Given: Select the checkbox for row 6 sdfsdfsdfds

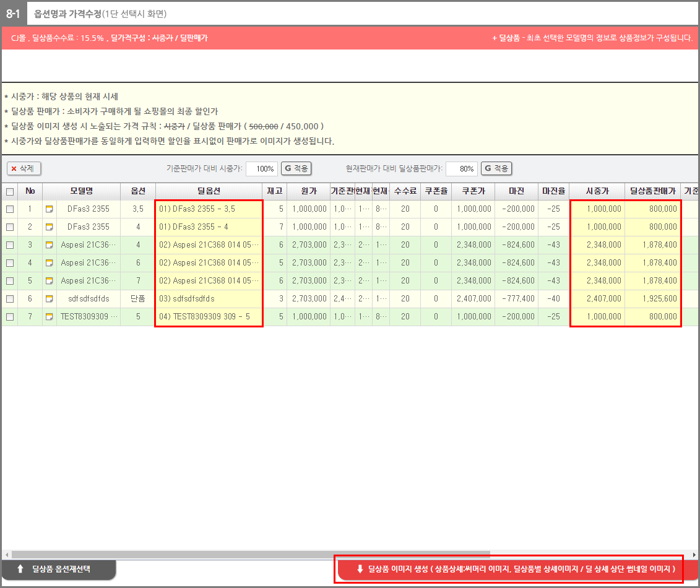Looking at the screenshot, I should pyautogui.click(x=9, y=299).
